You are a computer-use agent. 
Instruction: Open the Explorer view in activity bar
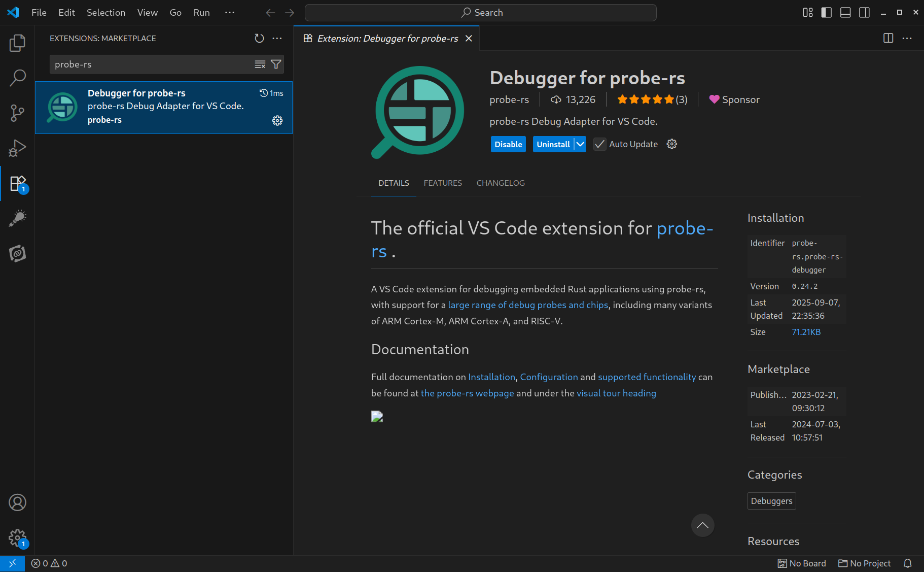point(17,43)
